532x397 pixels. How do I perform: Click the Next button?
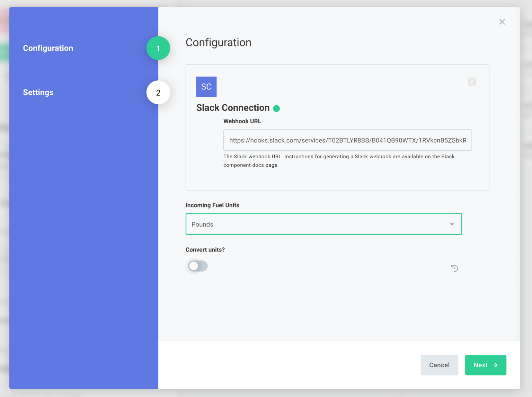[486, 365]
